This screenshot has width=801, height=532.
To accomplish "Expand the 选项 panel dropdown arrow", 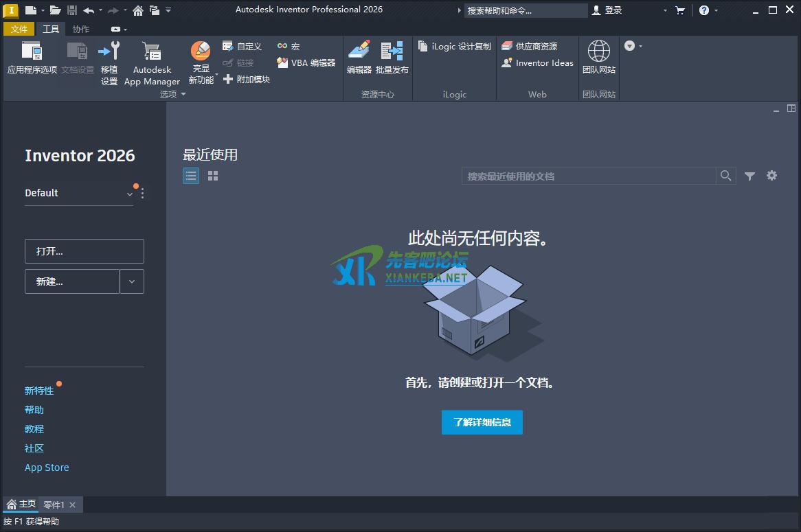I will 183,95.
